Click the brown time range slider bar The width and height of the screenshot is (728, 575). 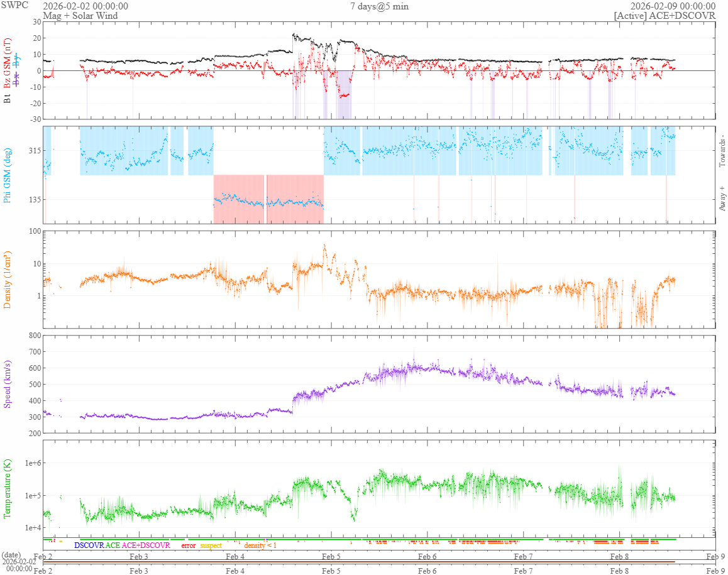click(x=359, y=562)
